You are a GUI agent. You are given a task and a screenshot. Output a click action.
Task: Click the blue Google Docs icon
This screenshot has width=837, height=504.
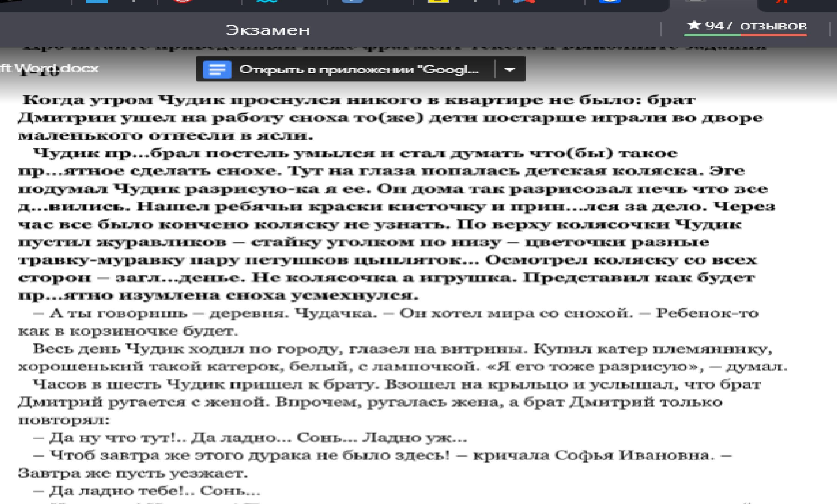(x=217, y=69)
